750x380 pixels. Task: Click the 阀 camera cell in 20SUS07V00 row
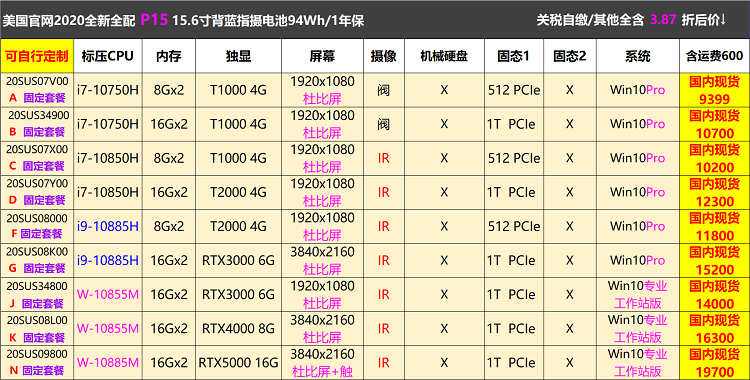click(384, 90)
